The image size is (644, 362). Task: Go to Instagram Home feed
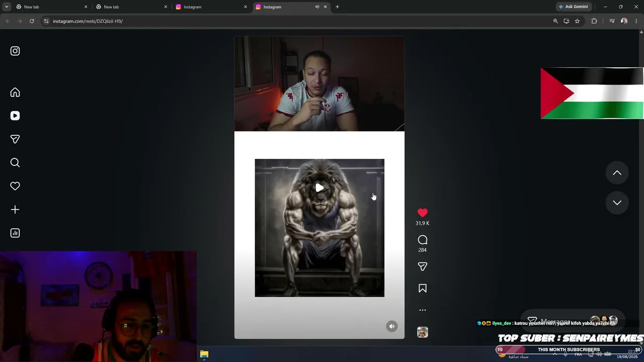coord(15,93)
